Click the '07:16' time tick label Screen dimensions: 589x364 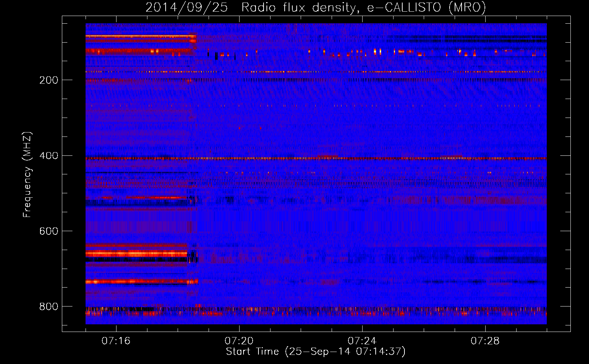pyautogui.click(x=116, y=341)
